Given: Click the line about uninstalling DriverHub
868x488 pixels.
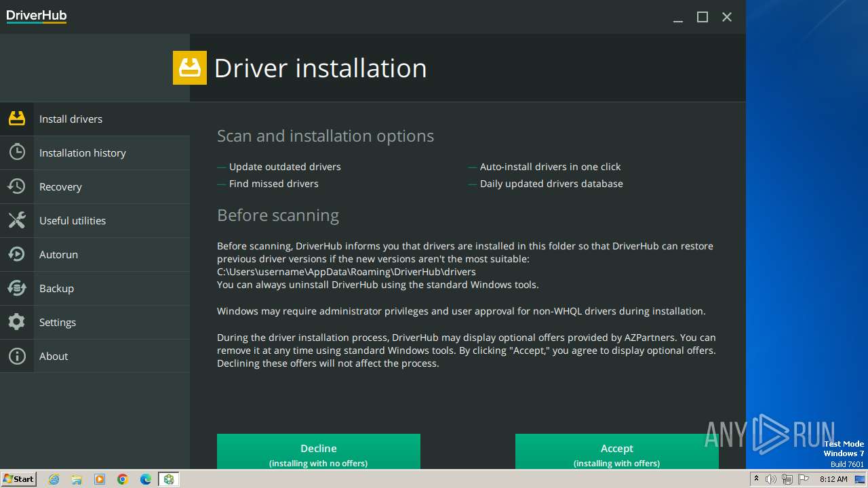Looking at the screenshot, I should click(378, 285).
